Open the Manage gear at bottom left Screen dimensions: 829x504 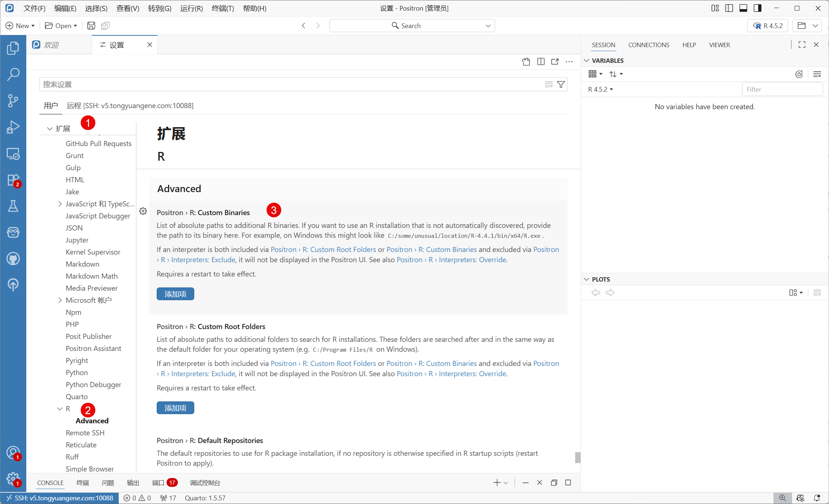[13, 479]
